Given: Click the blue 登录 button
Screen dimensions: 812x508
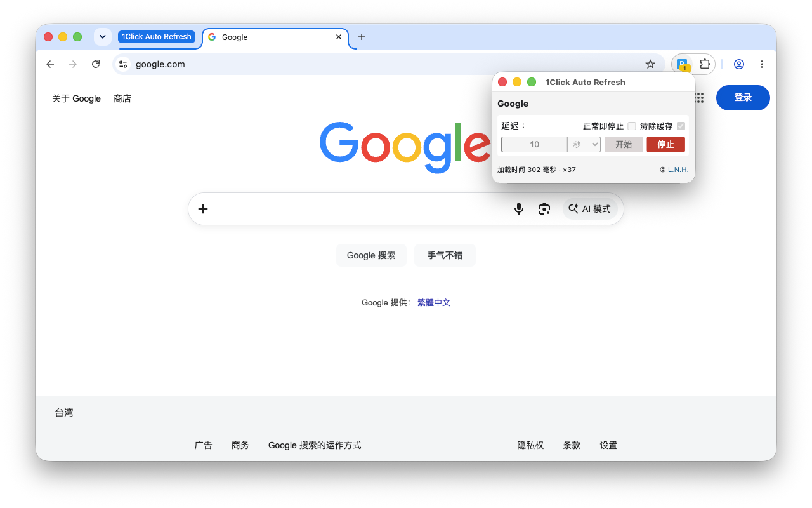Looking at the screenshot, I should point(743,98).
